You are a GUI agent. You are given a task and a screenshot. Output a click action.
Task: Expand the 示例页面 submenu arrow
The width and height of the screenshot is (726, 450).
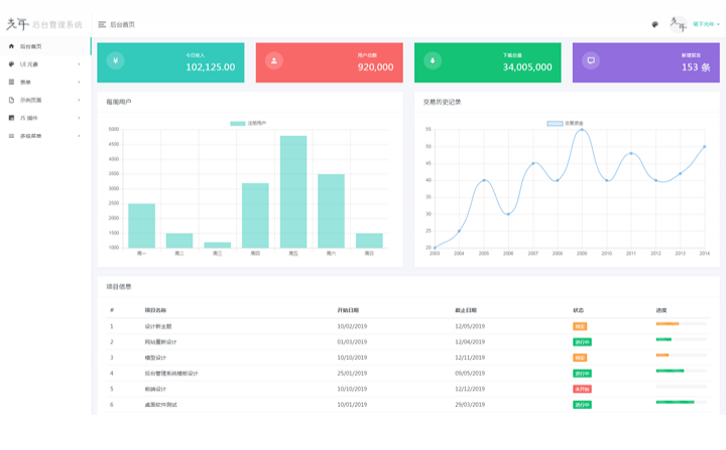click(x=79, y=100)
